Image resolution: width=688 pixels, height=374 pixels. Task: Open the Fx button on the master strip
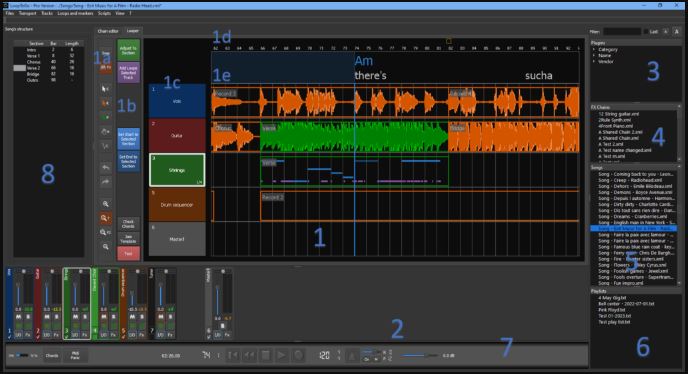coord(227,335)
